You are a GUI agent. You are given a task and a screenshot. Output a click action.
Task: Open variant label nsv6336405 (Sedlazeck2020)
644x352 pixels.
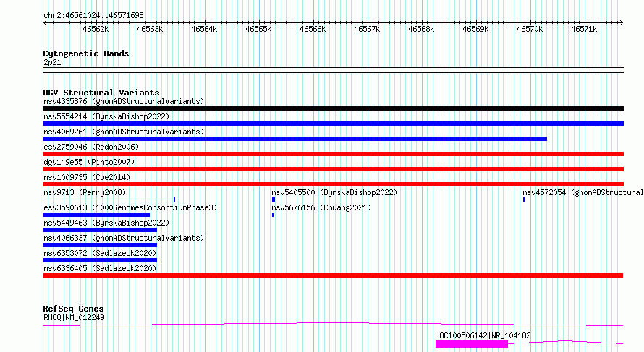coord(100,268)
